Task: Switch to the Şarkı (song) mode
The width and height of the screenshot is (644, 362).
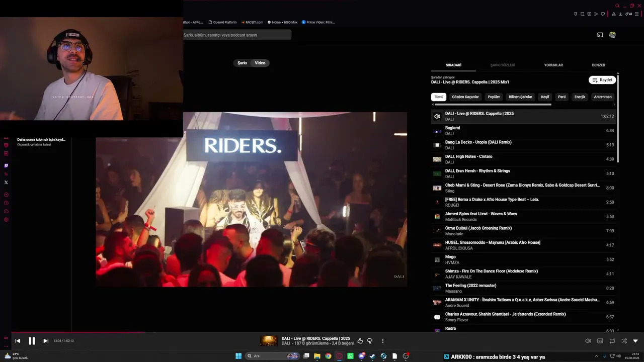Action: (242, 63)
